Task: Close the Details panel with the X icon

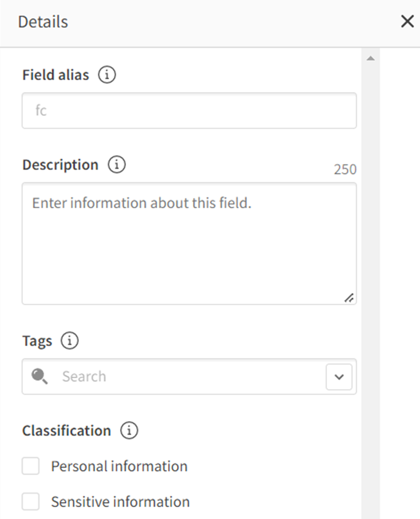Action: click(407, 21)
